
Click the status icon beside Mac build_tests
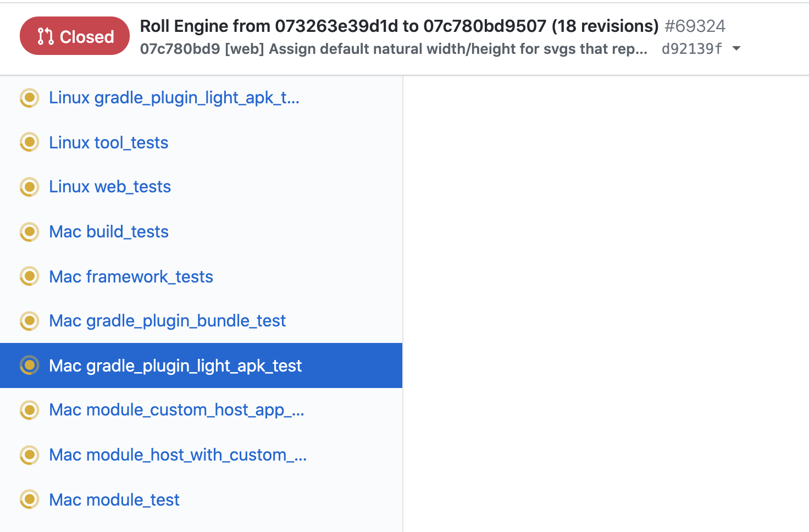[x=29, y=231]
